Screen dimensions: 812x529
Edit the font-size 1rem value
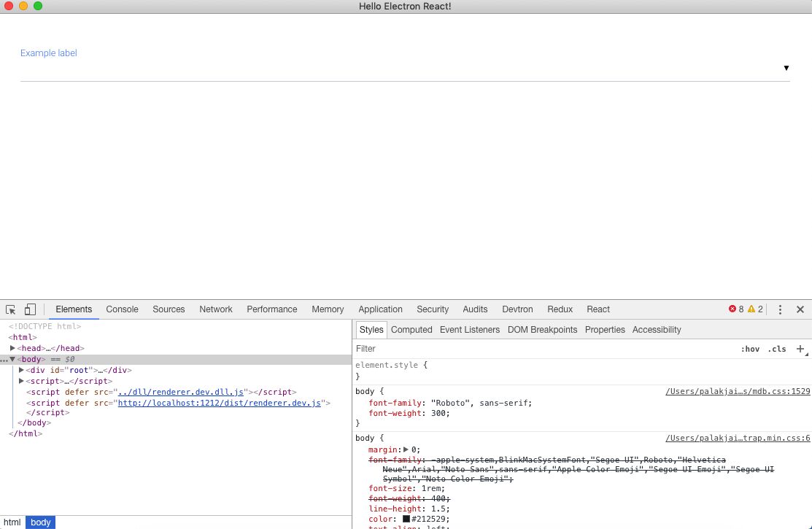coord(433,489)
